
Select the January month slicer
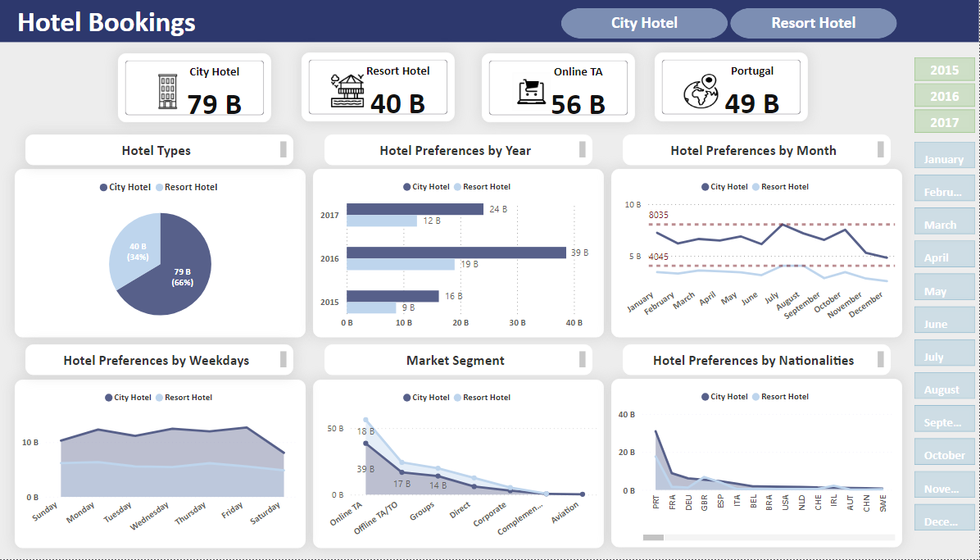945,155
